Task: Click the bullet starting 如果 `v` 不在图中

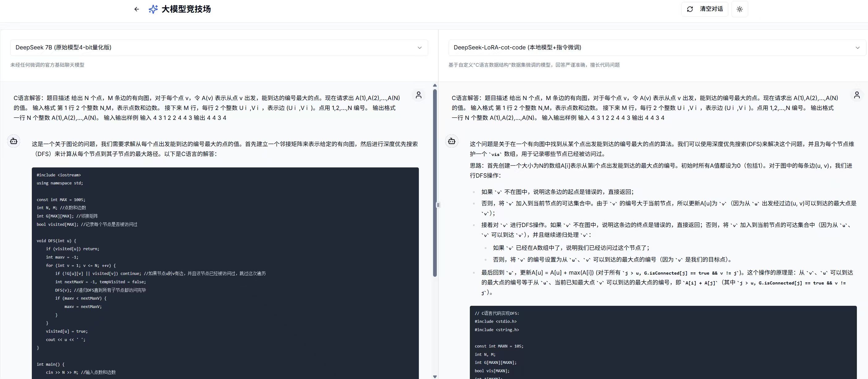Action: [x=557, y=192]
